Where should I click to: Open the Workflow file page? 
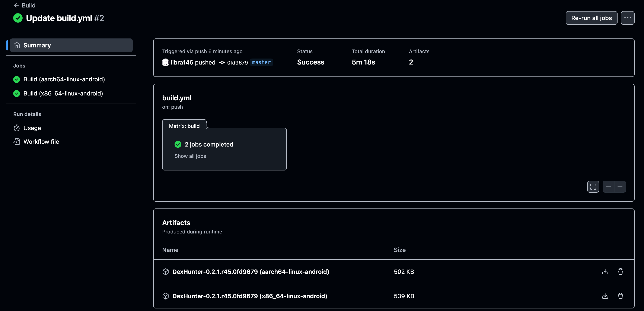pyautogui.click(x=41, y=142)
